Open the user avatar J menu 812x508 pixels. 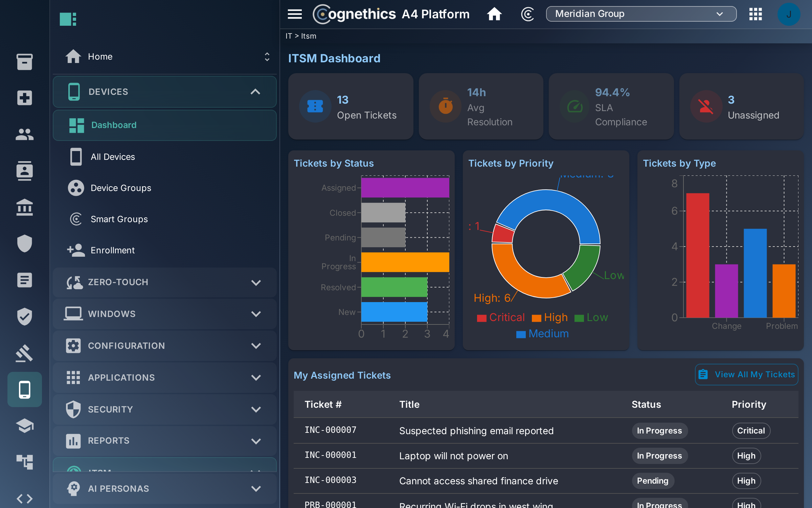(789, 14)
